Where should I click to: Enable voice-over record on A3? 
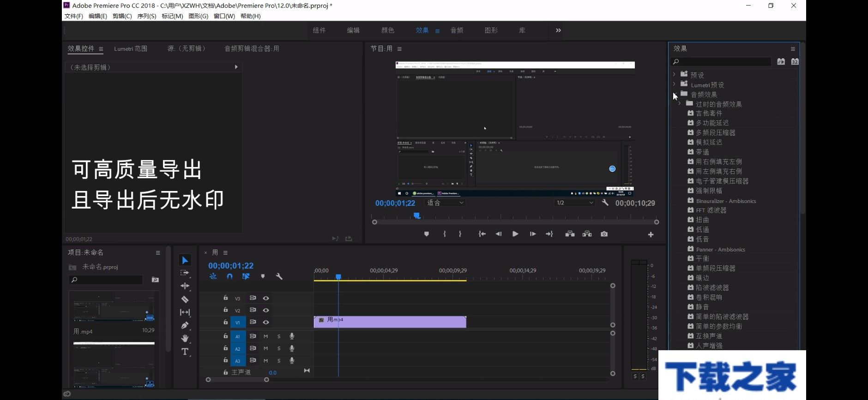tap(292, 360)
